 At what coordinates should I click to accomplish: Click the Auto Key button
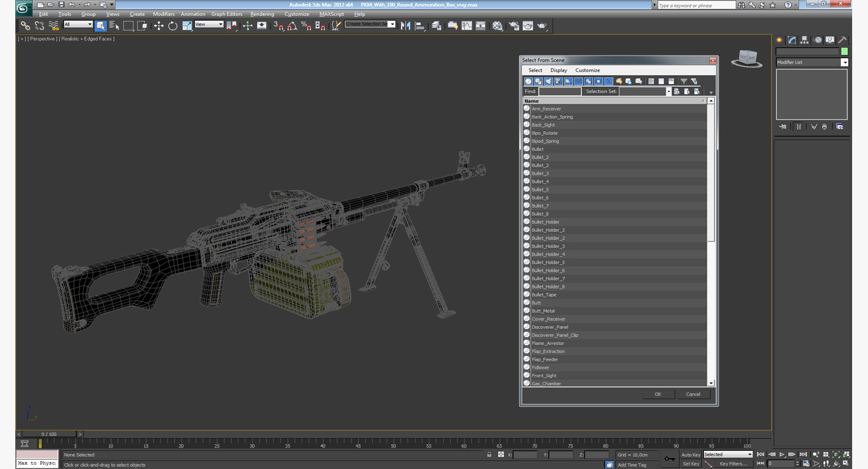click(x=691, y=454)
